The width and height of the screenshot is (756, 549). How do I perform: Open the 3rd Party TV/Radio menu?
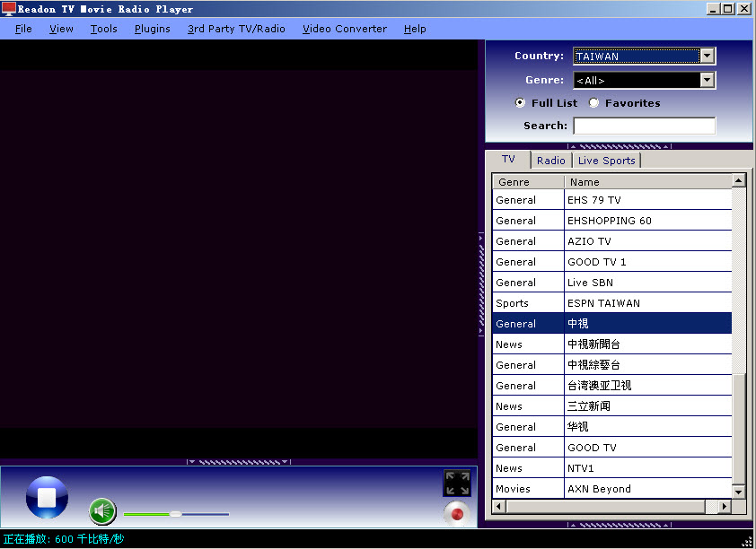click(x=236, y=29)
